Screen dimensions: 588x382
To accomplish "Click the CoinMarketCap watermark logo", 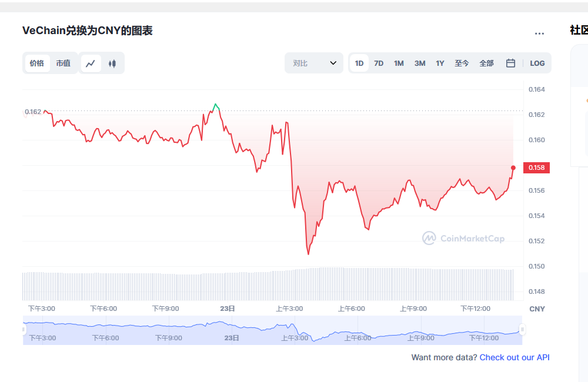I will [463, 239].
